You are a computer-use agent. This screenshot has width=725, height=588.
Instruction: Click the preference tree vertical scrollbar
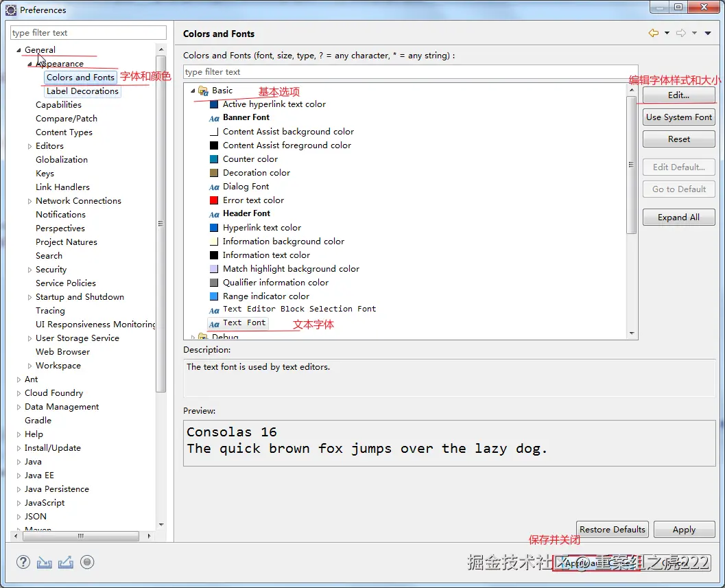161,224
